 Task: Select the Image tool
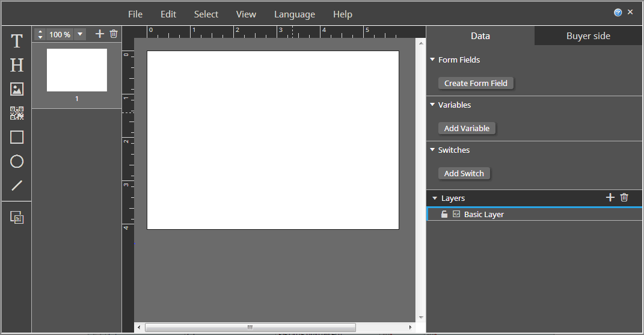(x=17, y=90)
